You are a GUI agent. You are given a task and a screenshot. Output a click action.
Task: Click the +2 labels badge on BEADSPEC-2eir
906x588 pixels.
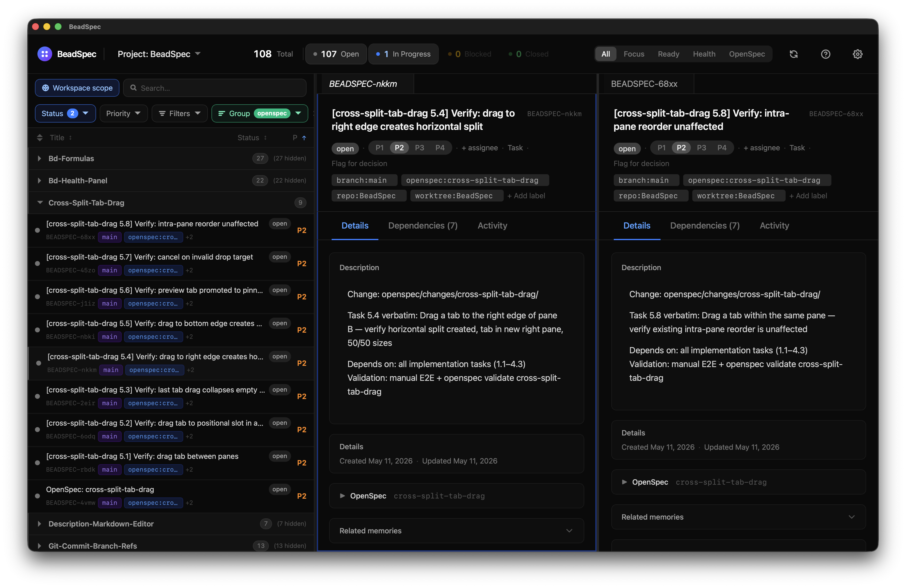pyautogui.click(x=189, y=403)
